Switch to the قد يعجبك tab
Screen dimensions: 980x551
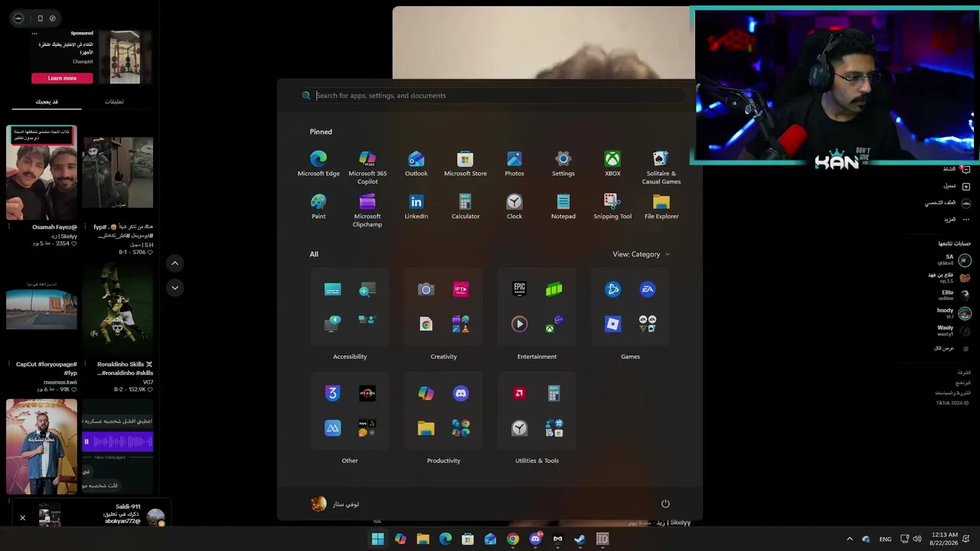[47, 102]
